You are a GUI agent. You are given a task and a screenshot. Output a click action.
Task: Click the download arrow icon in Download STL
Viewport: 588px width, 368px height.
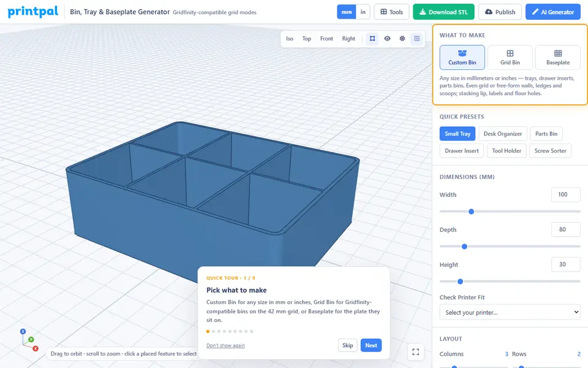(423, 12)
